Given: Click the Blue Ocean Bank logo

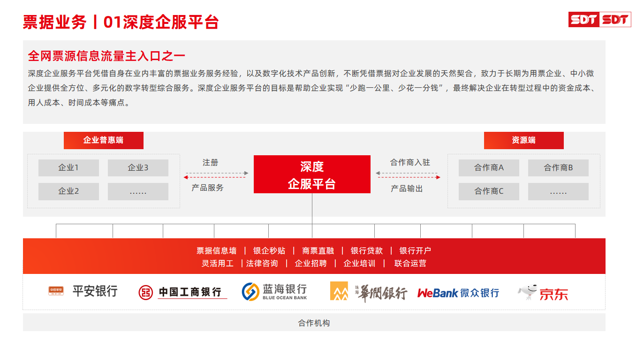Looking at the screenshot, I should (x=274, y=292).
